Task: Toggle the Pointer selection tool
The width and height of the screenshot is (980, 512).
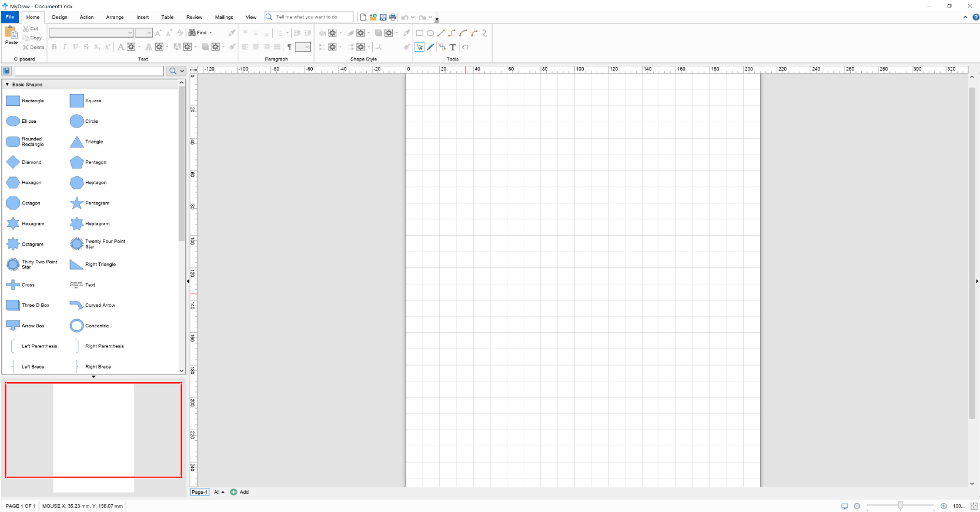Action: pyautogui.click(x=419, y=47)
